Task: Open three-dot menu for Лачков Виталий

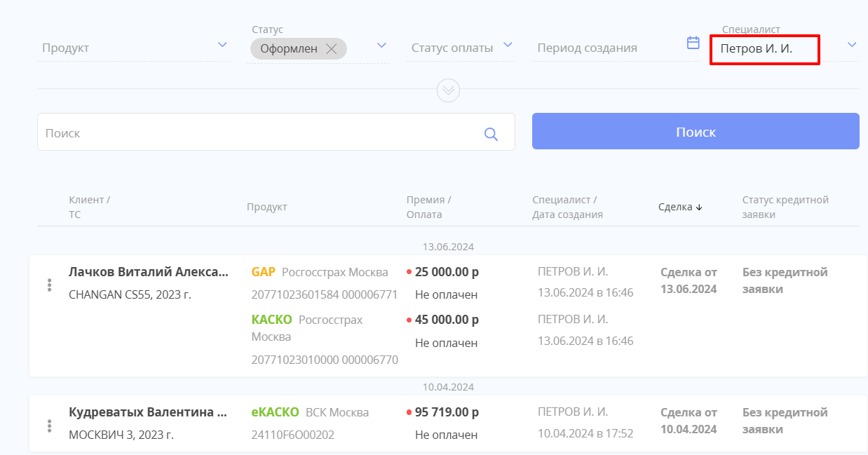Action: pyautogui.click(x=49, y=285)
